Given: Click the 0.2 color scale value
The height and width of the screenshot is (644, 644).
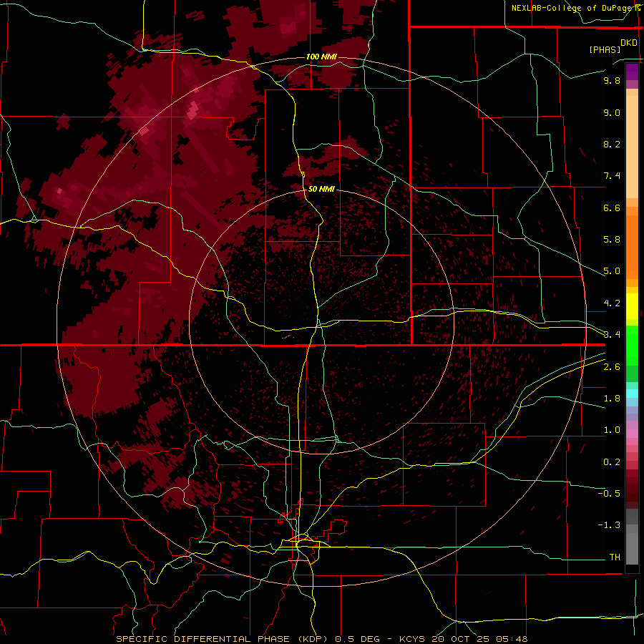Looking at the screenshot, I should pyautogui.click(x=612, y=462).
